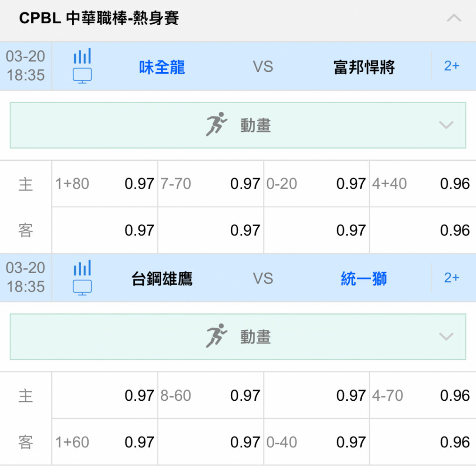This screenshot has height=466, width=476.
Task: Click the 動畫 label in 味全龍 match
Action: pos(255,125)
